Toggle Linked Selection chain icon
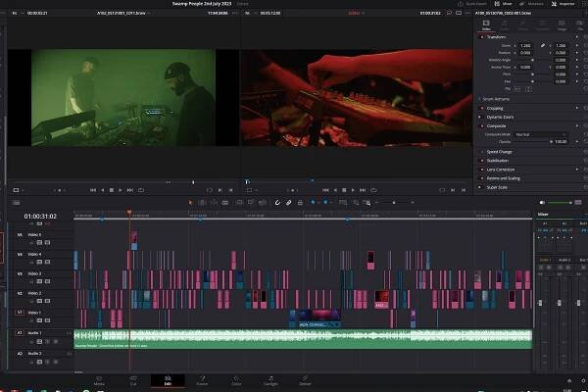Image resolution: width=588 pixels, height=392 pixels. [289, 203]
